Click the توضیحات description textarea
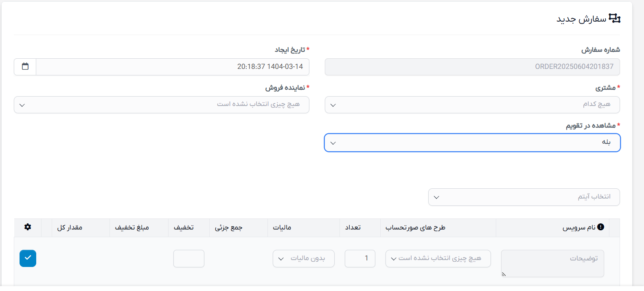 point(552,263)
